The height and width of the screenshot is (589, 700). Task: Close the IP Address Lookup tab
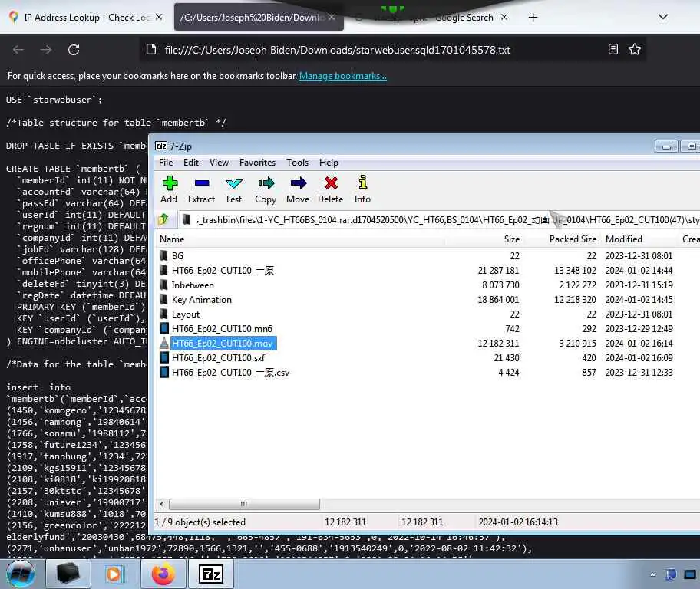(x=159, y=18)
